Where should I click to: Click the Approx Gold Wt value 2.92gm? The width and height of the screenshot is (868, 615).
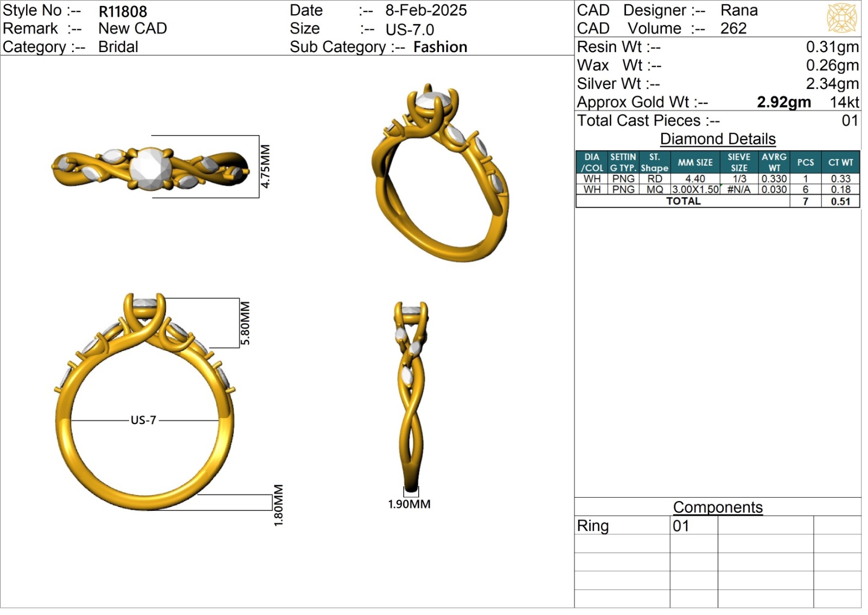tap(783, 102)
